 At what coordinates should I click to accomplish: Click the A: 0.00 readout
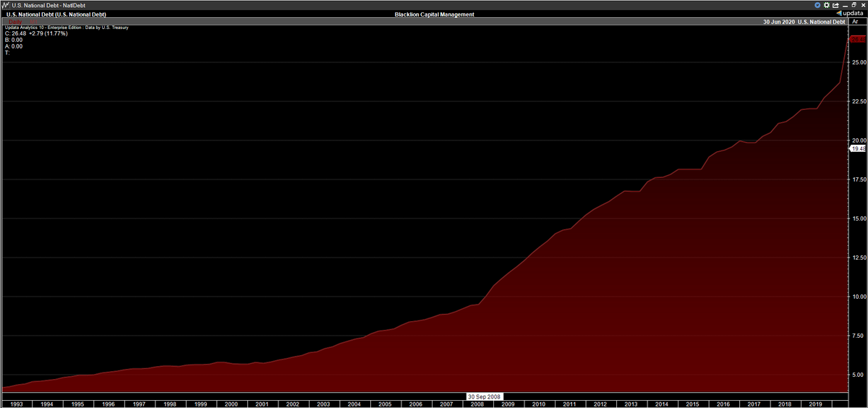14,46
